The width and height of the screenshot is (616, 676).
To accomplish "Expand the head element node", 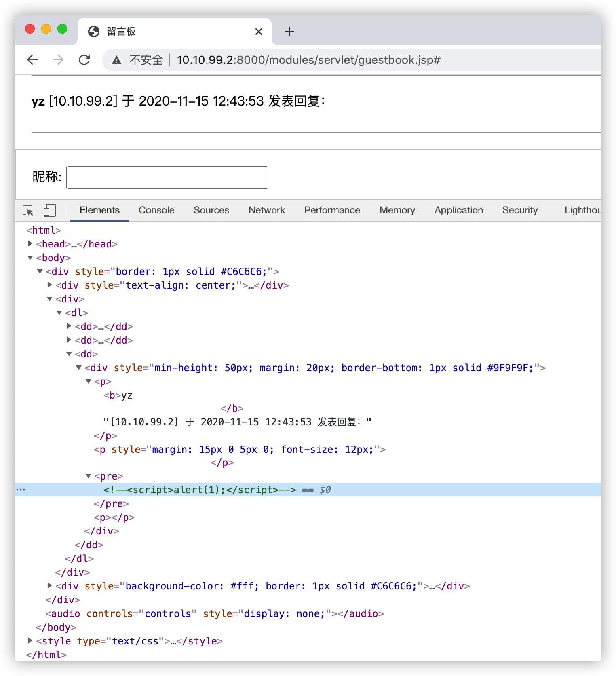I will 30,243.
